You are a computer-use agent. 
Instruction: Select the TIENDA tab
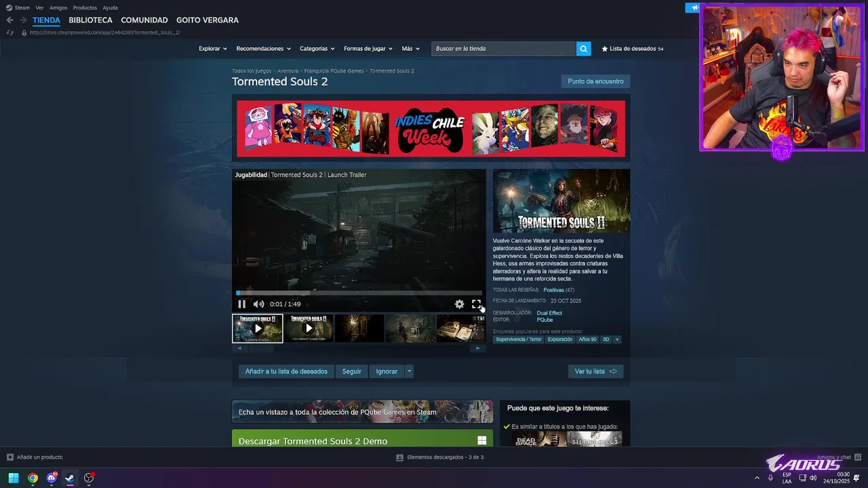point(46,20)
